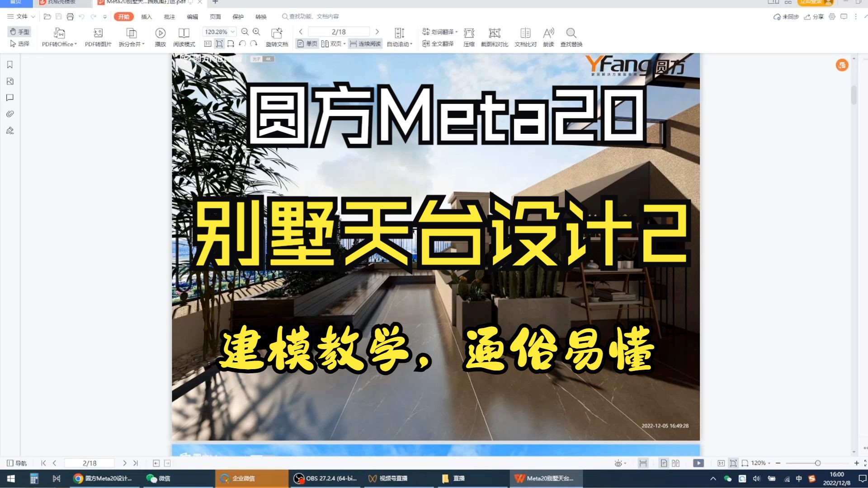The height and width of the screenshot is (488, 868).
Task: Select the Hand (手型) tool
Action: 19,32
